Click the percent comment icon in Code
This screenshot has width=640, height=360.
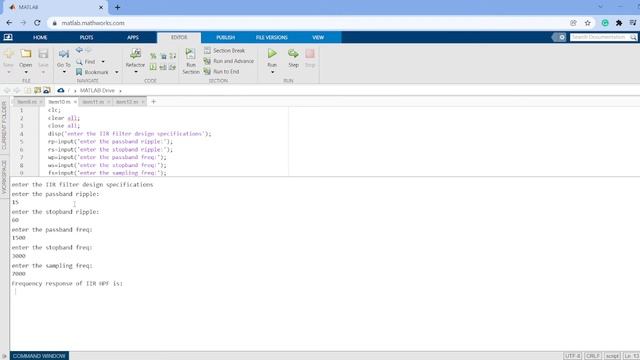tap(153, 56)
